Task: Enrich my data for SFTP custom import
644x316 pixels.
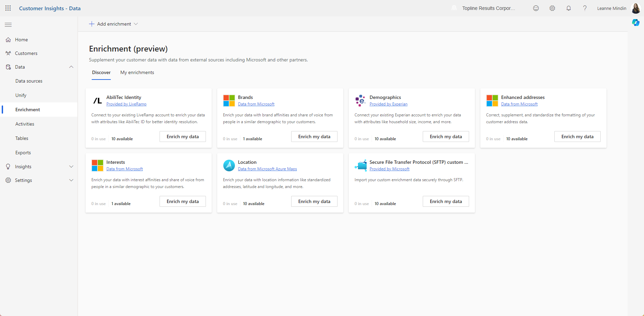Action: (446, 201)
